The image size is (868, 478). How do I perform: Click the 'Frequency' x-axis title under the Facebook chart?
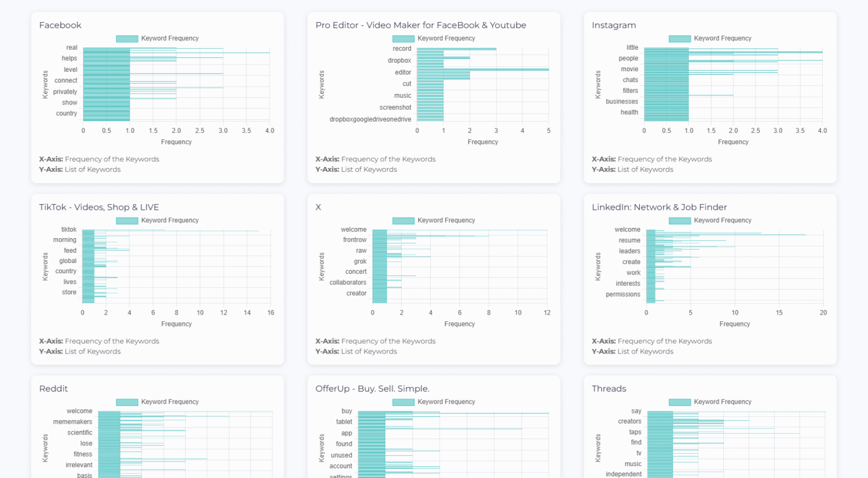(x=176, y=142)
